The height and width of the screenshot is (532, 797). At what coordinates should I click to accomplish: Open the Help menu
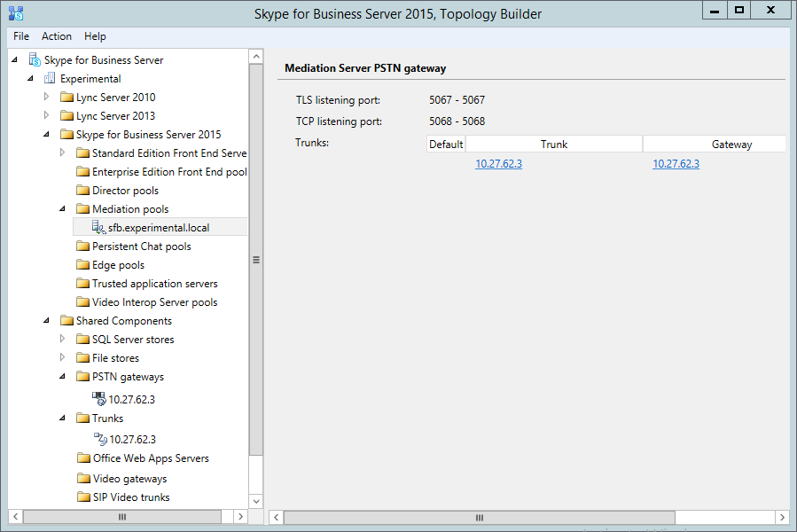(x=95, y=36)
